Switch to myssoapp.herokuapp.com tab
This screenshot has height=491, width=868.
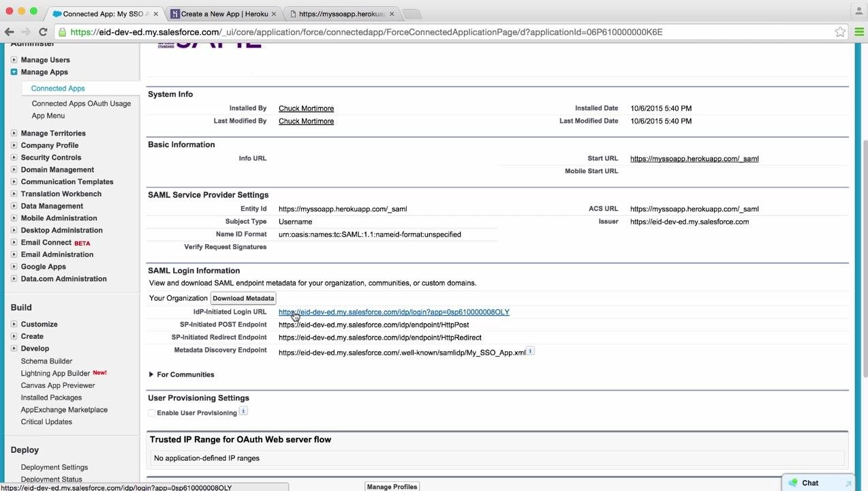click(341, 14)
